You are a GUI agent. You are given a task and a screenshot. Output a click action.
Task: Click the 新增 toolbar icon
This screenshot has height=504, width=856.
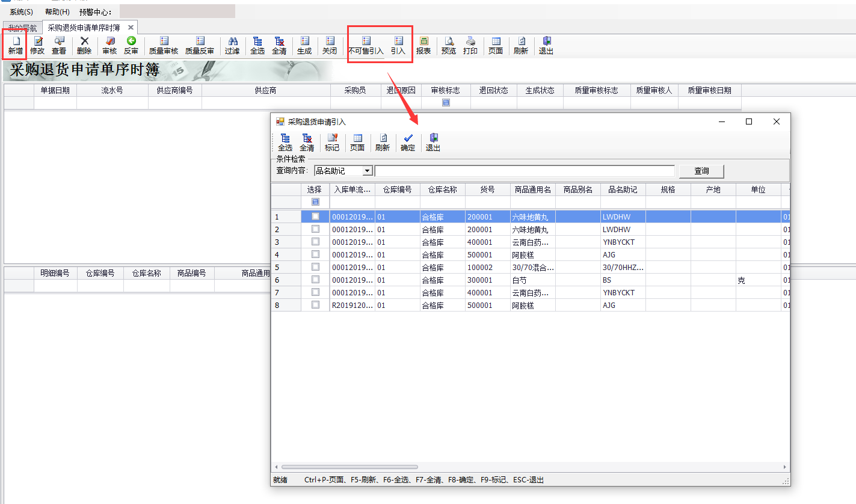click(16, 46)
